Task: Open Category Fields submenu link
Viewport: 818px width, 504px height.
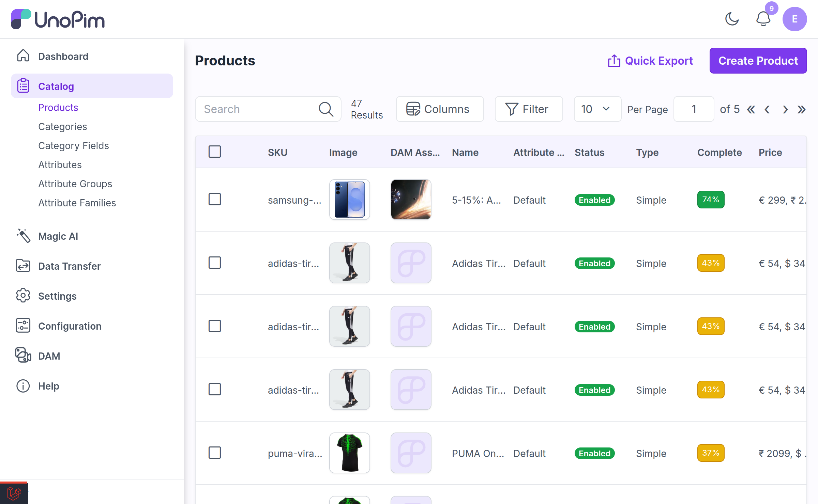Action: (74, 146)
